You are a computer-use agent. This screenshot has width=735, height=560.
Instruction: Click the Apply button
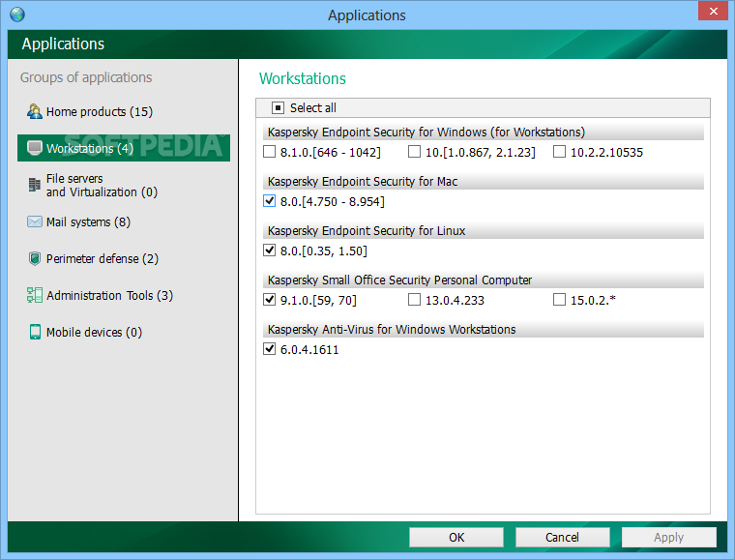coord(669,537)
